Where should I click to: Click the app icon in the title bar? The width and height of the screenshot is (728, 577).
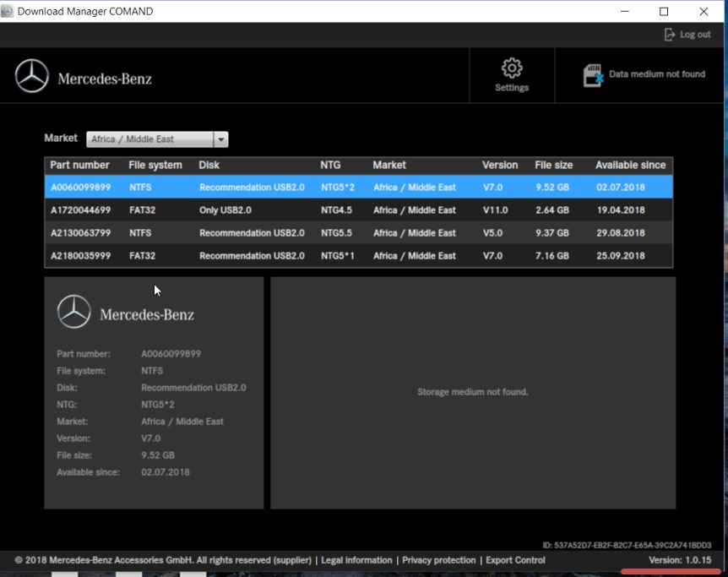7,11
